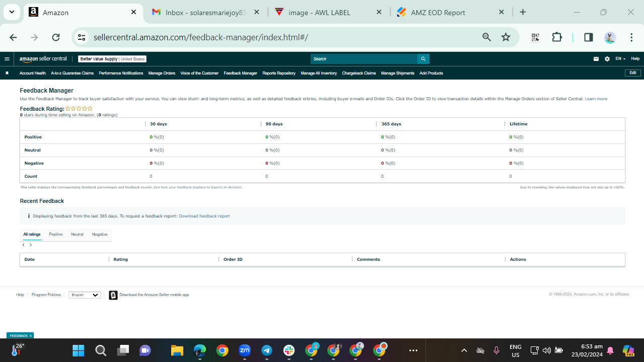This screenshot has width=644, height=362.
Task: Open Account Health from navigation
Action: [x=33, y=73]
